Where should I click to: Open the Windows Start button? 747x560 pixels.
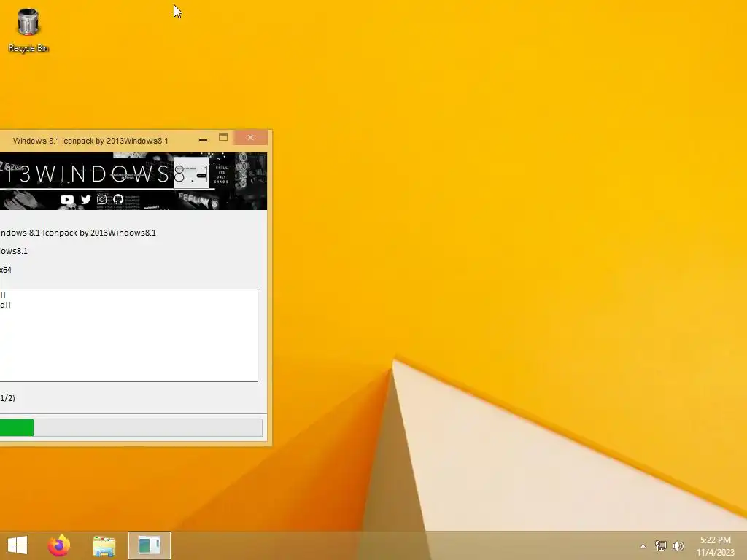(x=18, y=545)
